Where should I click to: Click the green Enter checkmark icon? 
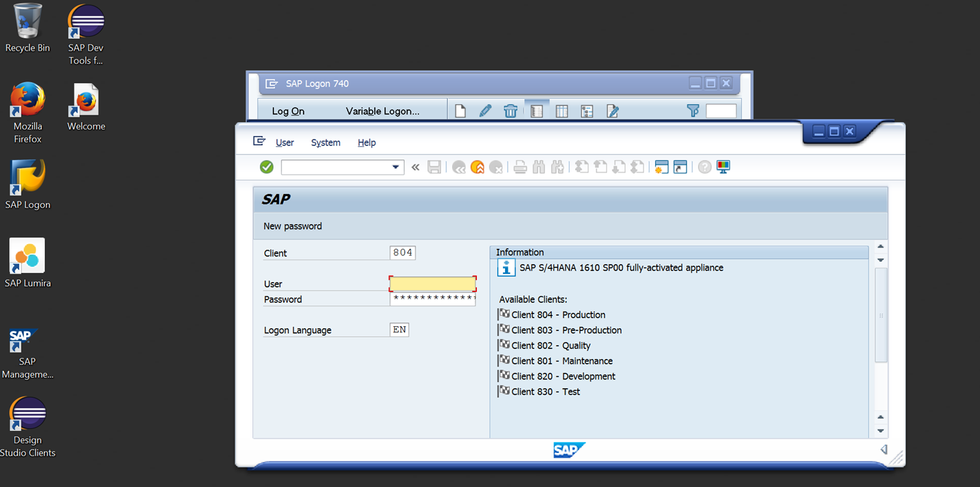(x=267, y=167)
